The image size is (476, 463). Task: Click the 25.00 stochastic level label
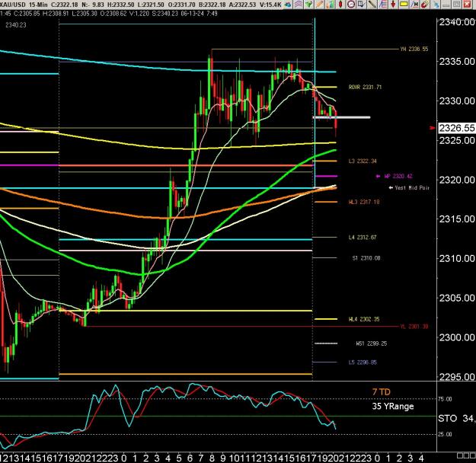tap(445, 435)
